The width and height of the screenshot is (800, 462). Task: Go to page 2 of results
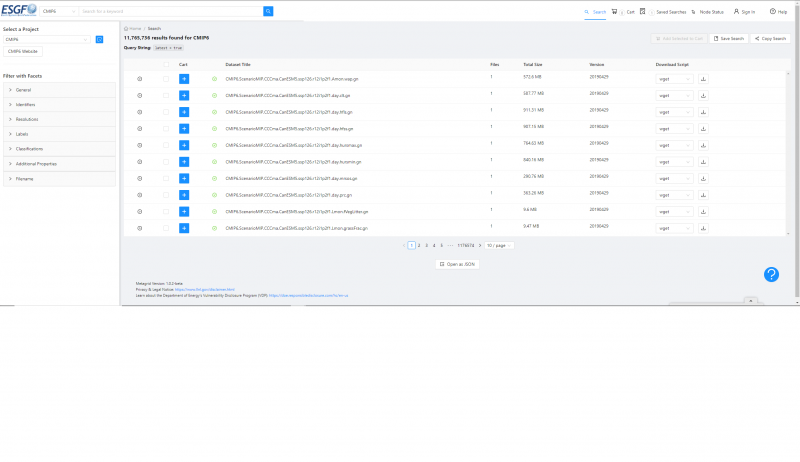pyautogui.click(x=419, y=245)
